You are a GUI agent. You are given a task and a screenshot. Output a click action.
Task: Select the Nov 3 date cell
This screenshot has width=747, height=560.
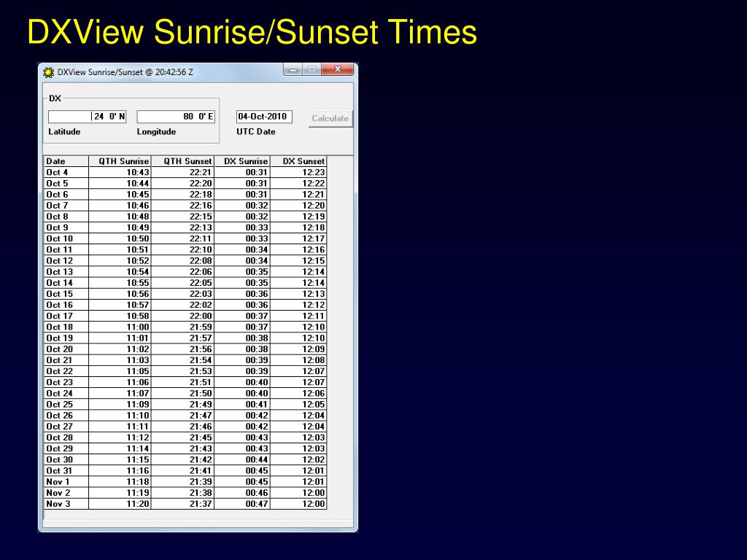pyautogui.click(x=66, y=504)
